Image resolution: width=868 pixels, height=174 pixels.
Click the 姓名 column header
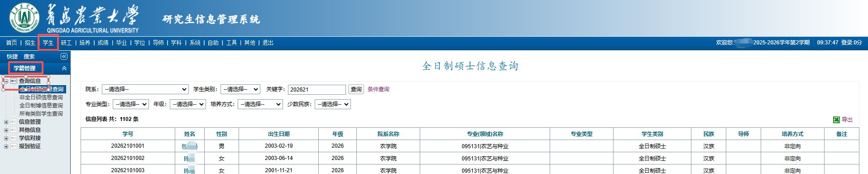[190, 134]
